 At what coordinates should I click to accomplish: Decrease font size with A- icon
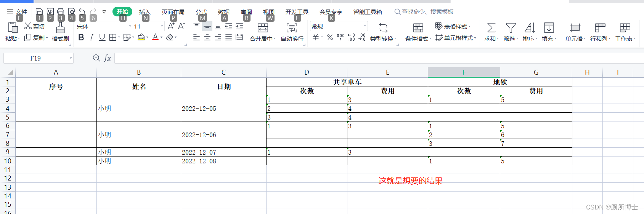tap(181, 26)
